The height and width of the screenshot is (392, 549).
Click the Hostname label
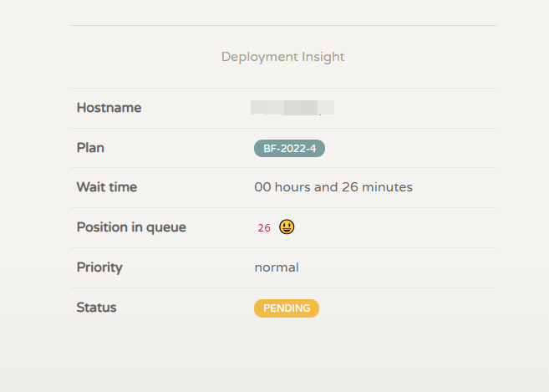click(x=109, y=108)
